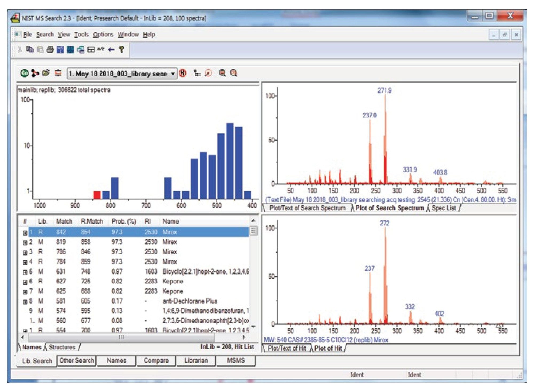
Task: Expand hit 4 Mirex row
Action: coord(25,262)
